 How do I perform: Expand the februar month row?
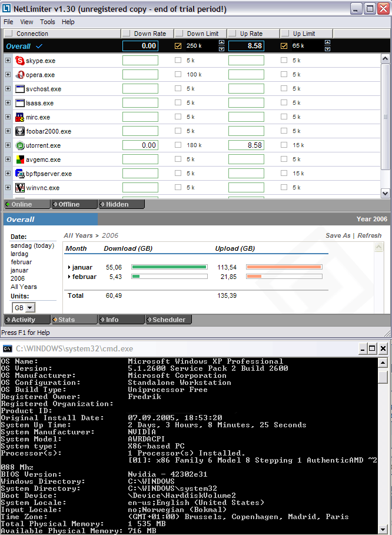[x=69, y=277]
